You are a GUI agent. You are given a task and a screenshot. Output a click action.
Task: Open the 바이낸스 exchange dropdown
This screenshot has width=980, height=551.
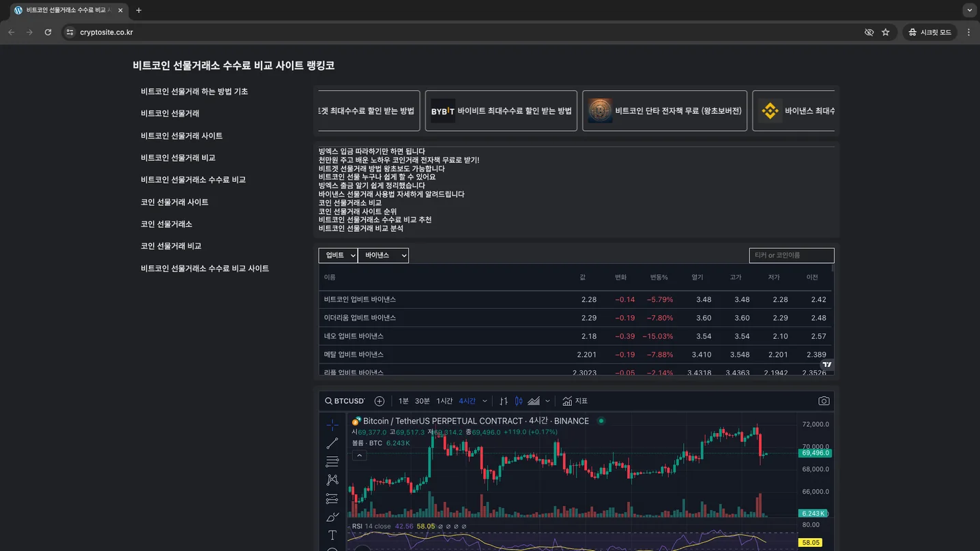[384, 255]
